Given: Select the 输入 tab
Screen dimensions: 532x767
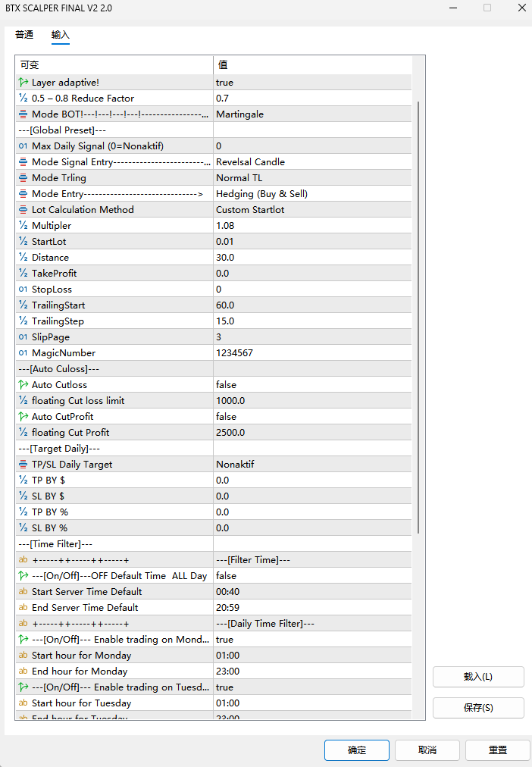Looking at the screenshot, I should 61,35.
